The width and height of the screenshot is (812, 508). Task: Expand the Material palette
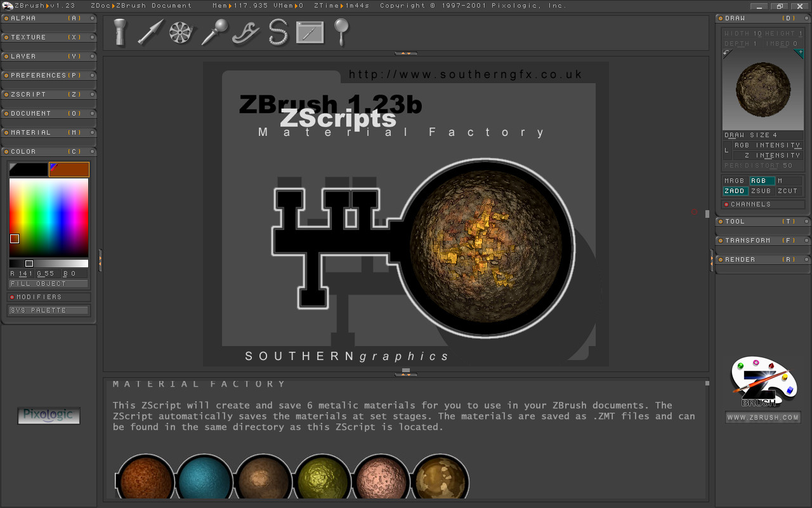[49, 133]
